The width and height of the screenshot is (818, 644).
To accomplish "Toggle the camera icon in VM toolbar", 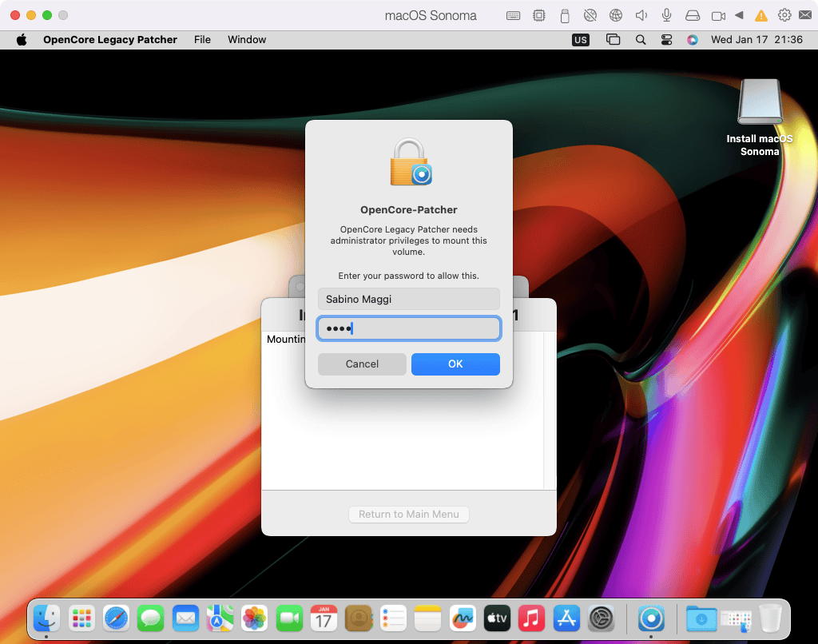I will [x=718, y=16].
